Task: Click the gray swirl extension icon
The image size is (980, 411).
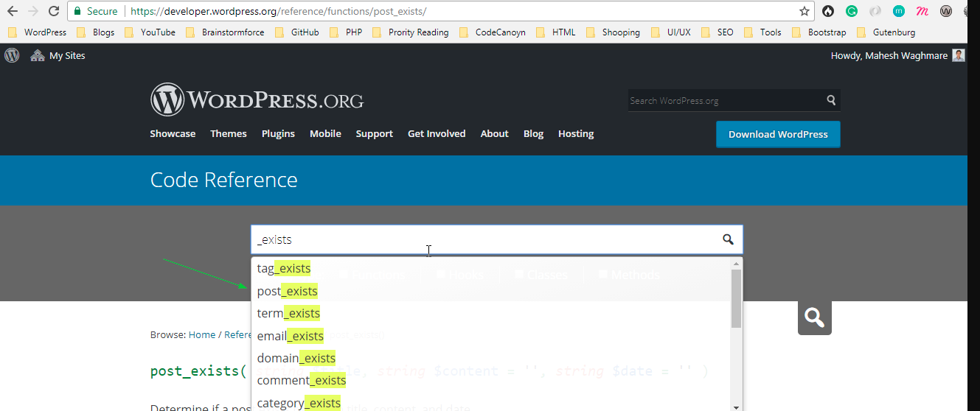Action: click(875, 11)
